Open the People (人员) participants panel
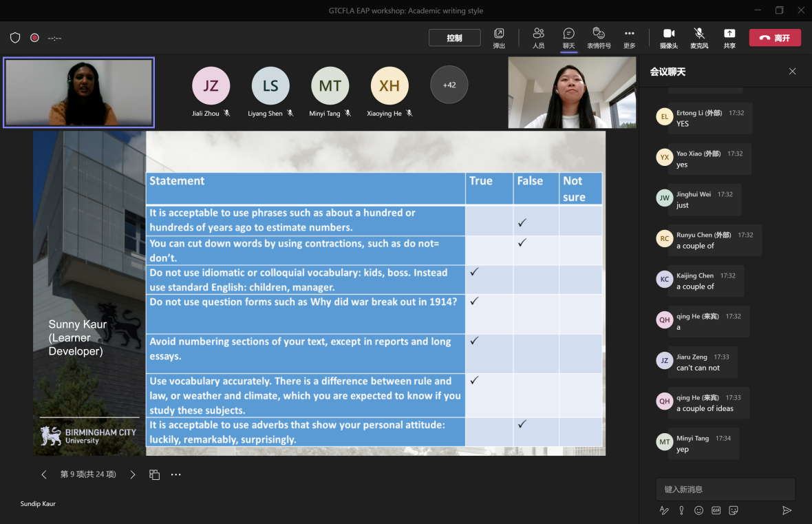The height and width of the screenshot is (524, 812). click(x=538, y=37)
